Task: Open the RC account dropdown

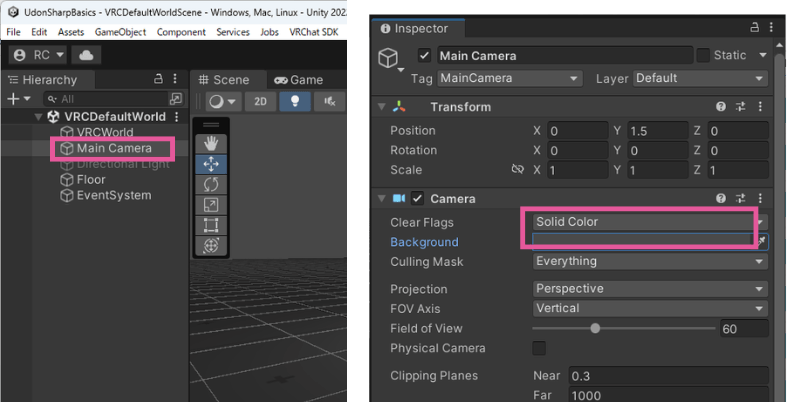Action: pos(39,55)
